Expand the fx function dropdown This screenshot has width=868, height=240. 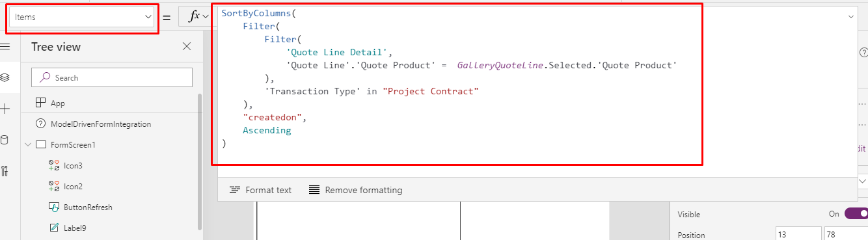197,17
